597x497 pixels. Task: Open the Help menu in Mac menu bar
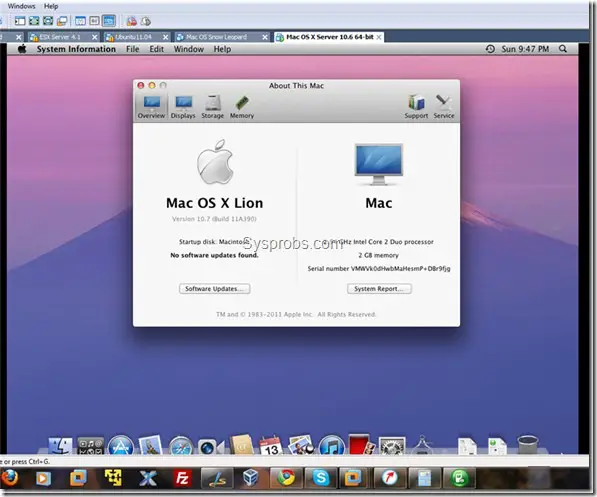tap(222, 49)
